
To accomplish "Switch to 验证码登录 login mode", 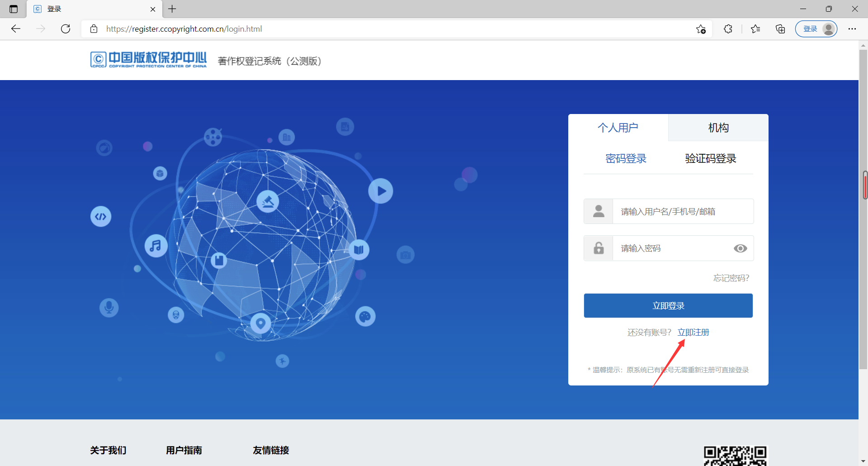I will click(x=710, y=158).
